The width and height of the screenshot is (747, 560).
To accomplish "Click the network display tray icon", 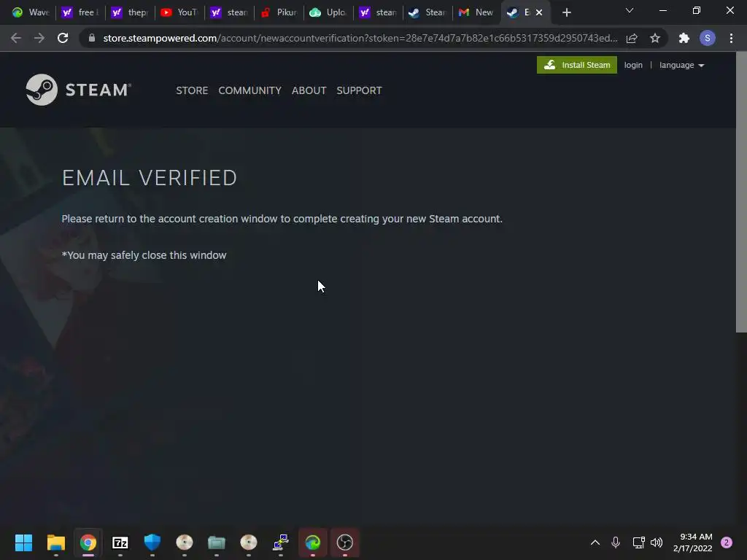I will coord(638,542).
